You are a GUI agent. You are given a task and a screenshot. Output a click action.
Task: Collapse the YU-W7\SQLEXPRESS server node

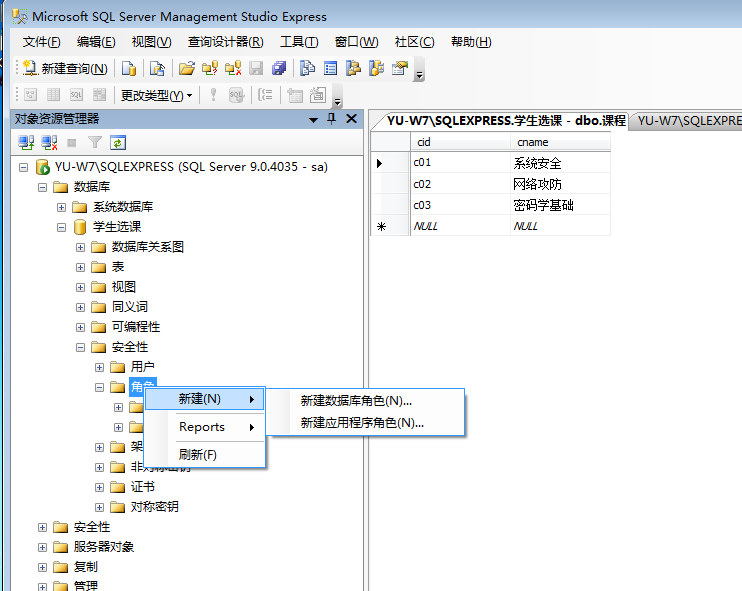point(23,167)
